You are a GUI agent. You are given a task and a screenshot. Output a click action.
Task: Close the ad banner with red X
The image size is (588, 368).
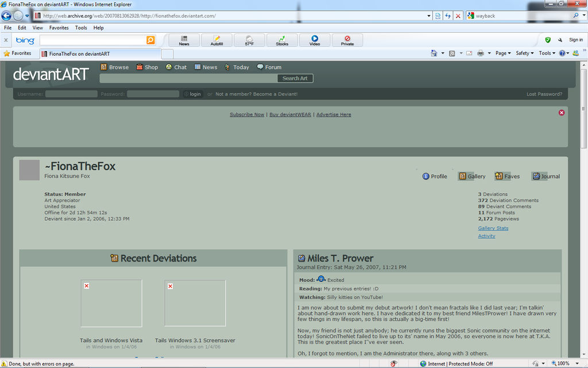(x=562, y=113)
